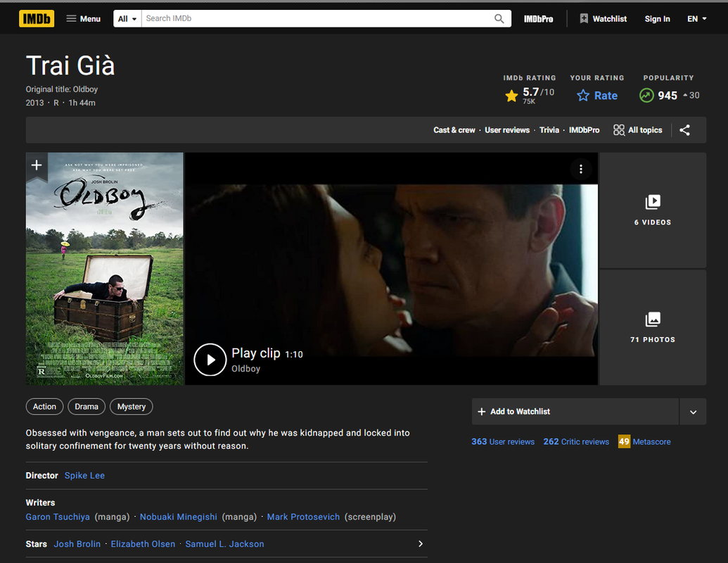The height and width of the screenshot is (563, 728).
Task: Focus the Search IMDb field
Action: tap(317, 18)
